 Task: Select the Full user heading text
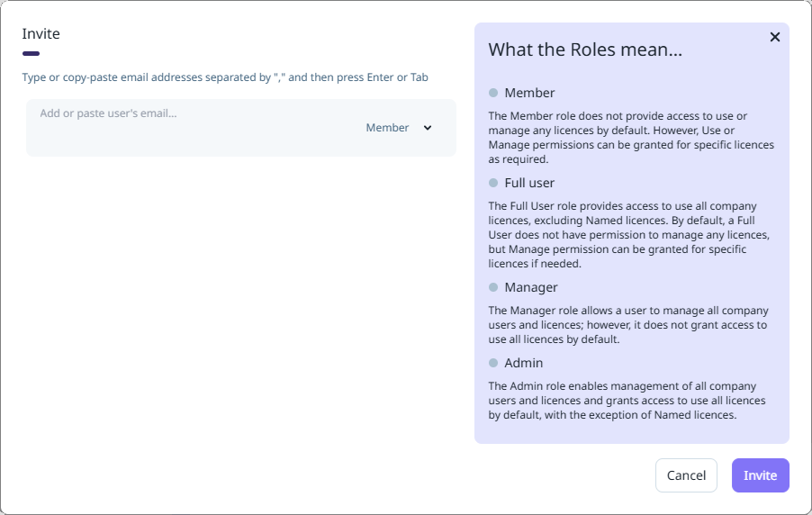(529, 183)
